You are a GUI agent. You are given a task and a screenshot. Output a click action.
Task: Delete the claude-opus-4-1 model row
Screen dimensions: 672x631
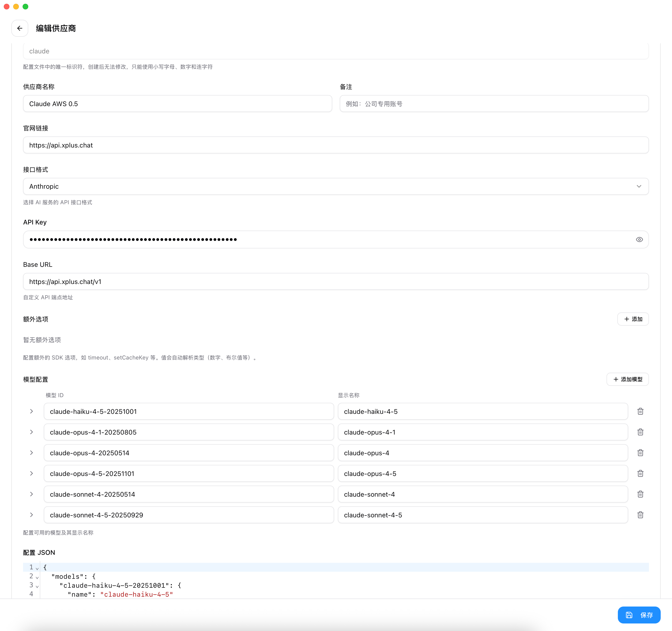tap(640, 432)
